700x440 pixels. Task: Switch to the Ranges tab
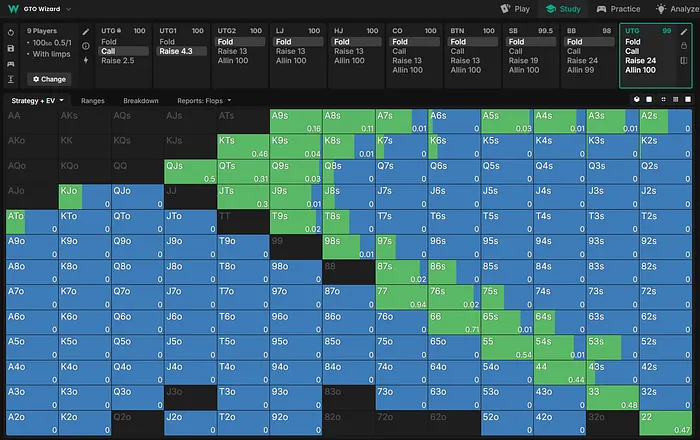(x=93, y=101)
